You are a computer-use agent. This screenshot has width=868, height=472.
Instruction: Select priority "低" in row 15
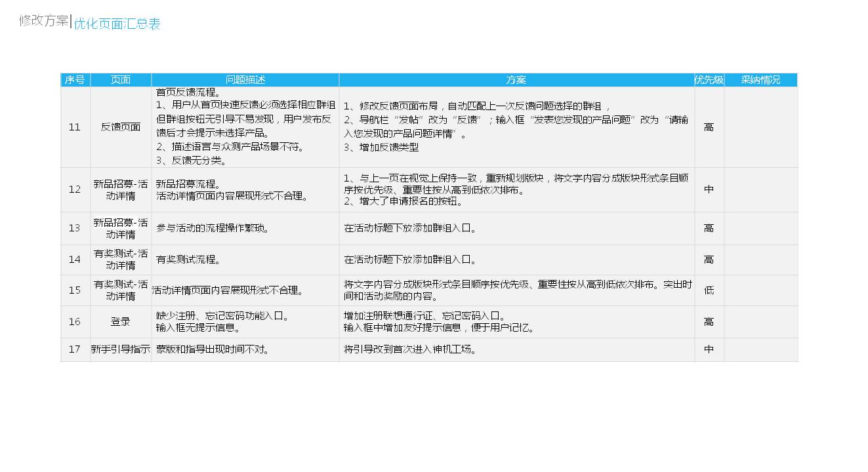[x=709, y=290]
